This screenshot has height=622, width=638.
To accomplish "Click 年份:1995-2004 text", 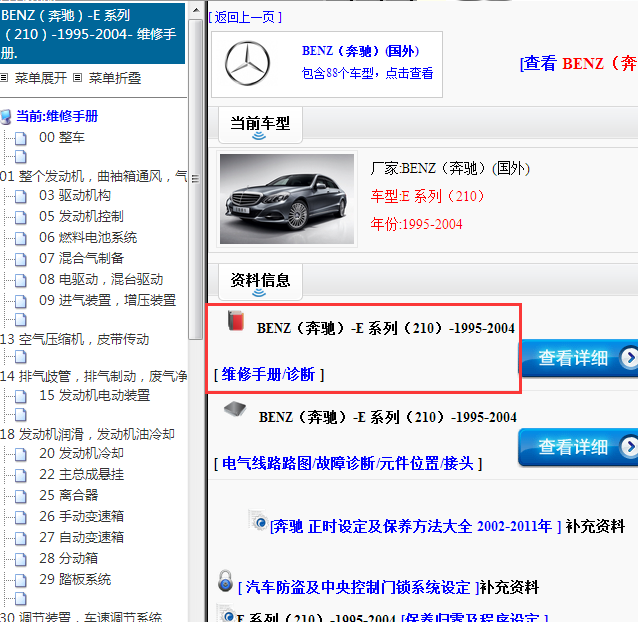I will pos(416,224).
